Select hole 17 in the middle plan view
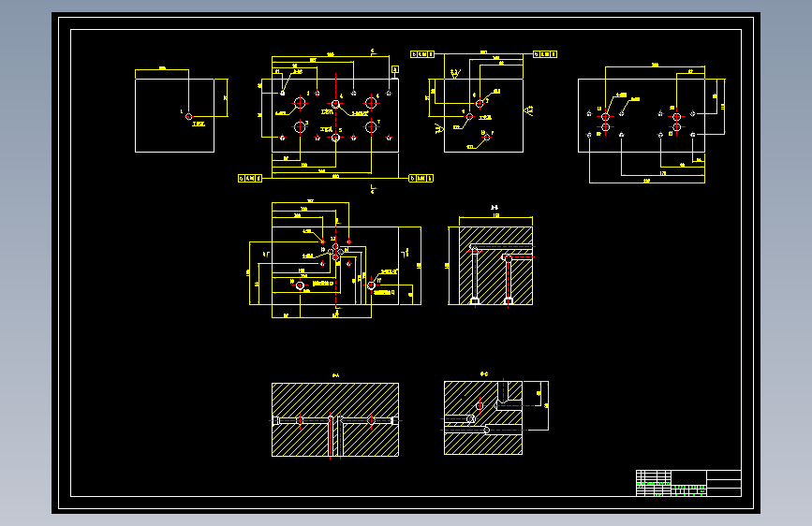This screenshot has height=526, width=812. pos(371,285)
